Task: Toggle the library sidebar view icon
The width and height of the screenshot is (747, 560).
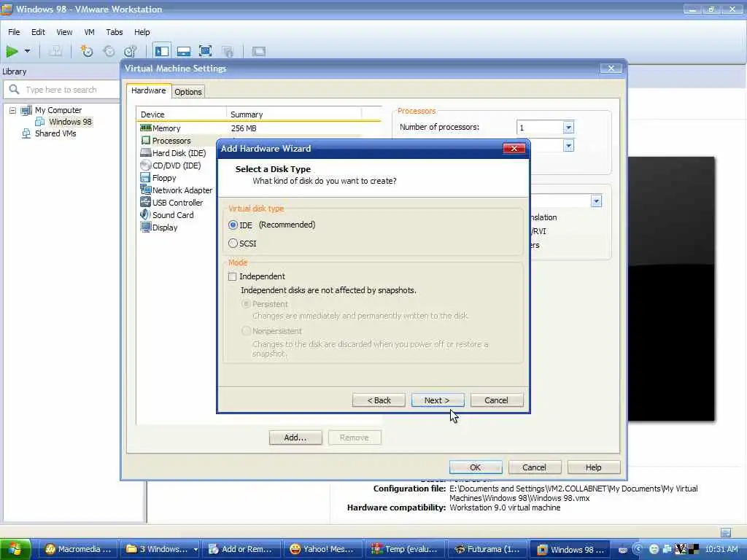Action: click(161, 51)
